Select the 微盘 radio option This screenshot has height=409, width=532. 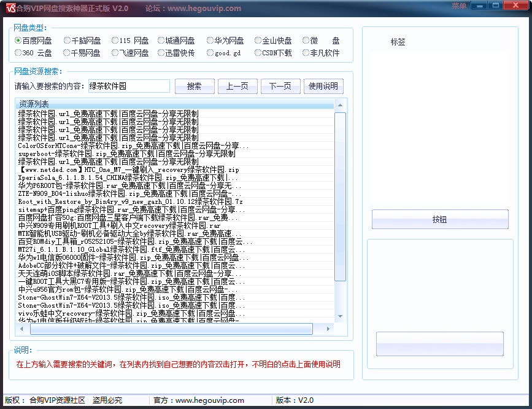(x=321, y=41)
